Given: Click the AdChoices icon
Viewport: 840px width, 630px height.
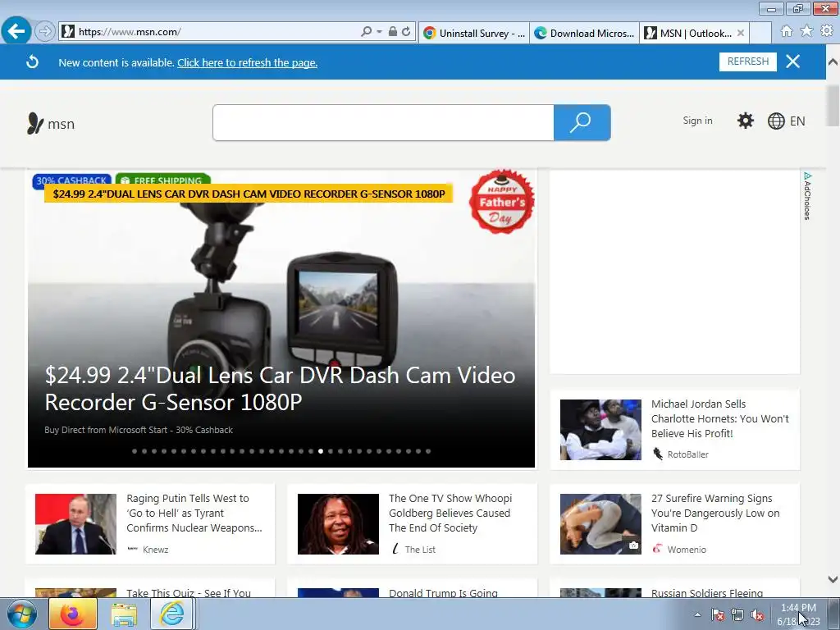Looking at the screenshot, I should 807,195.
